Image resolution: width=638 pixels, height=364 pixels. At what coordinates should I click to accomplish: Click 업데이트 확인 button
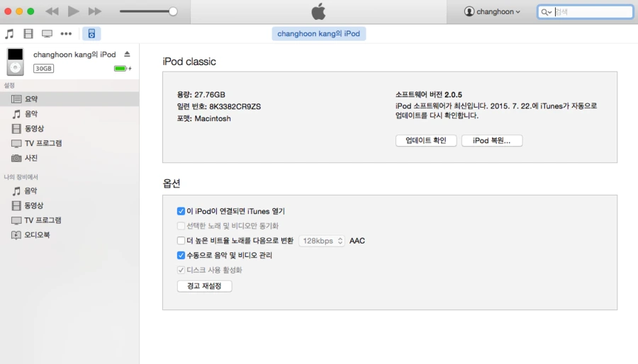(426, 140)
